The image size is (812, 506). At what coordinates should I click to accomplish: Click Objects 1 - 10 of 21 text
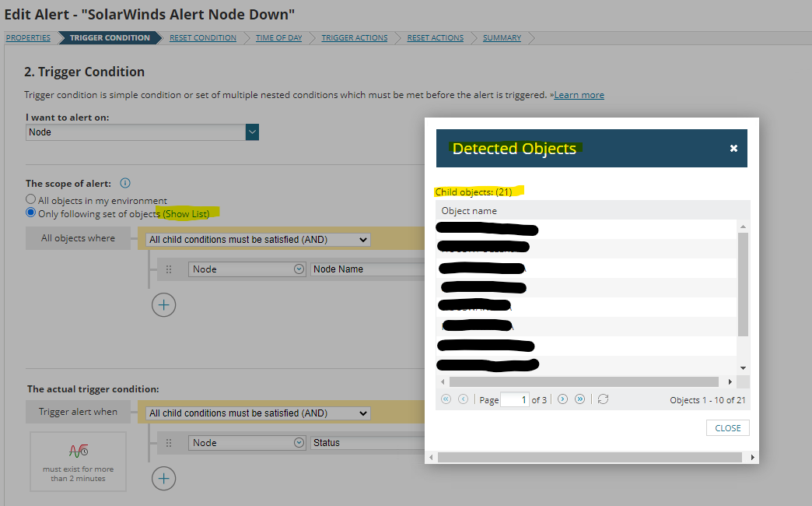(x=708, y=399)
